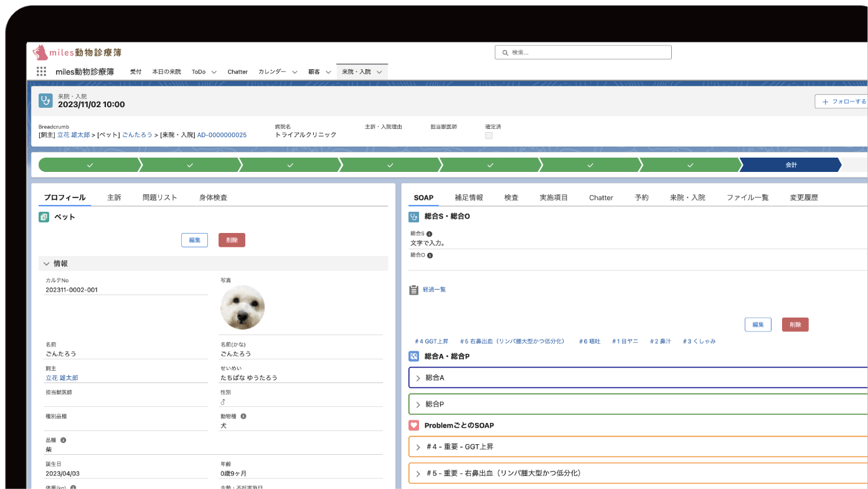
Task: Click the フォローする button
Action: click(x=841, y=102)
